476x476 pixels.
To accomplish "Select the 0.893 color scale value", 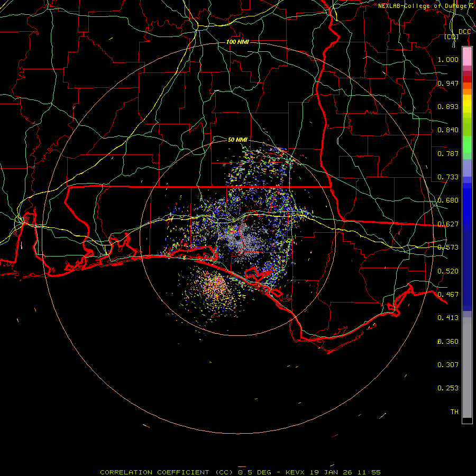I will 448,106.
